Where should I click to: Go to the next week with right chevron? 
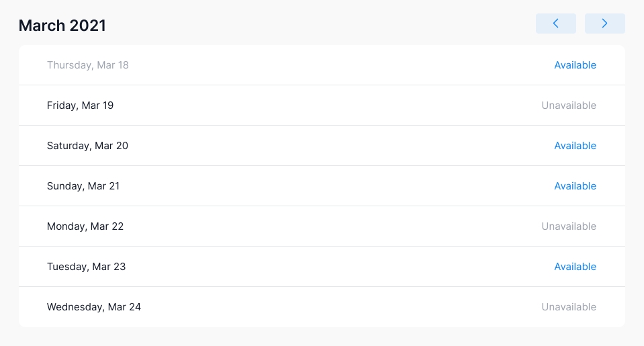click(604, 24)
